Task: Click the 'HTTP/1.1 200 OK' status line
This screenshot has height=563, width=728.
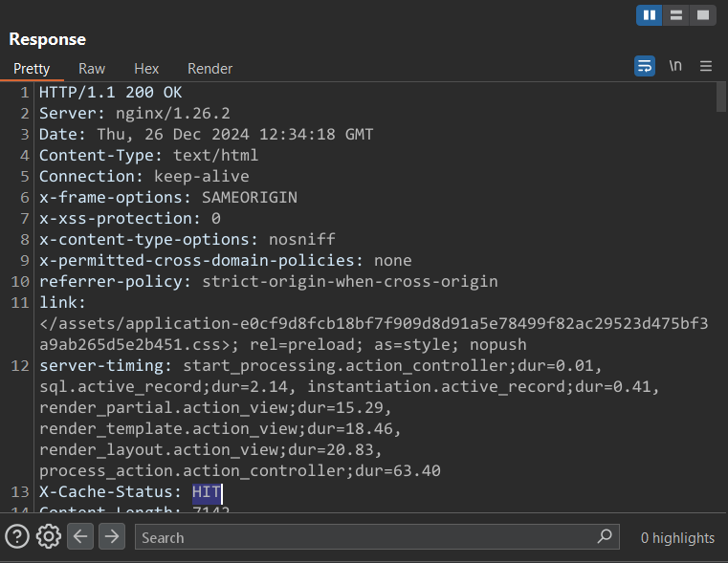Action: coord(110,93)
